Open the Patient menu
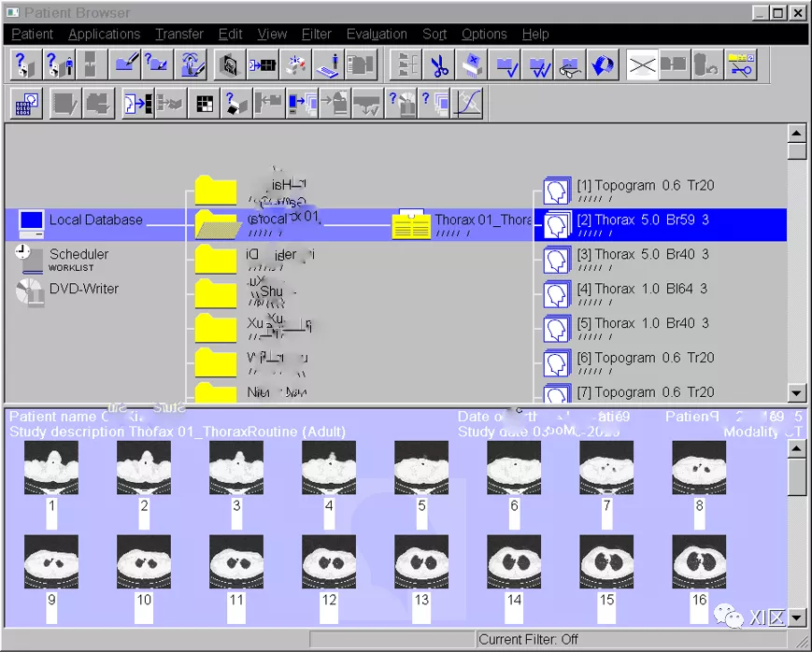 [x=32, y=35]
